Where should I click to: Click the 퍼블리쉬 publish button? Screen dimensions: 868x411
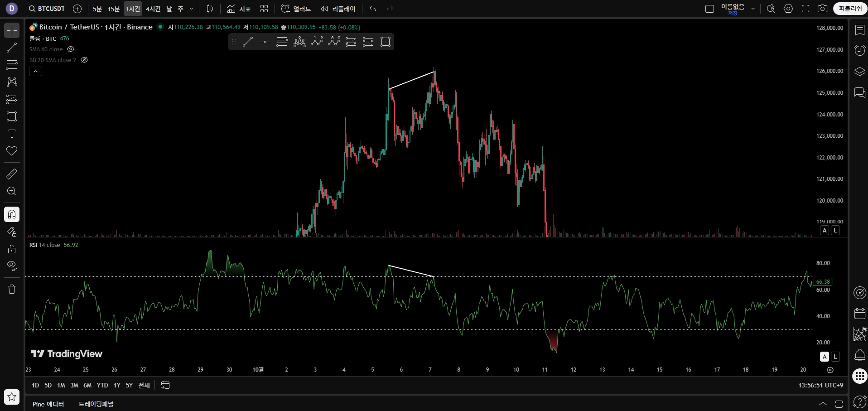[850, 9]
